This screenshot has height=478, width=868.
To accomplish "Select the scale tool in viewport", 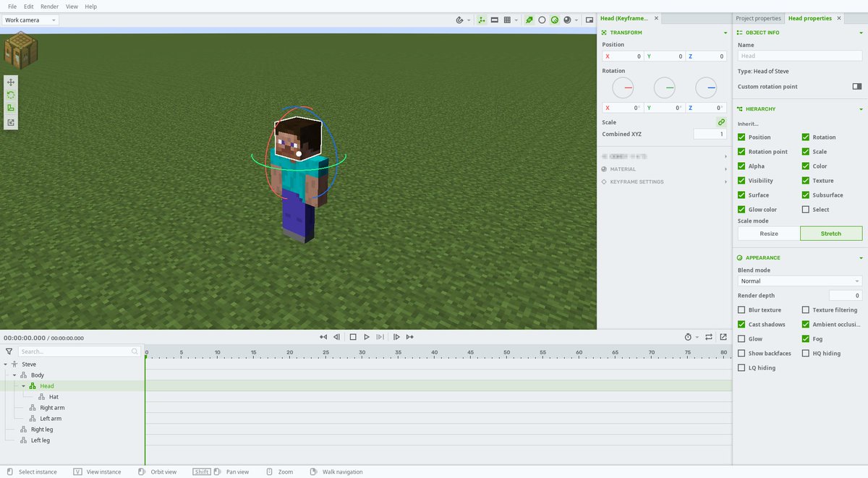I will (x=11, y=108).
